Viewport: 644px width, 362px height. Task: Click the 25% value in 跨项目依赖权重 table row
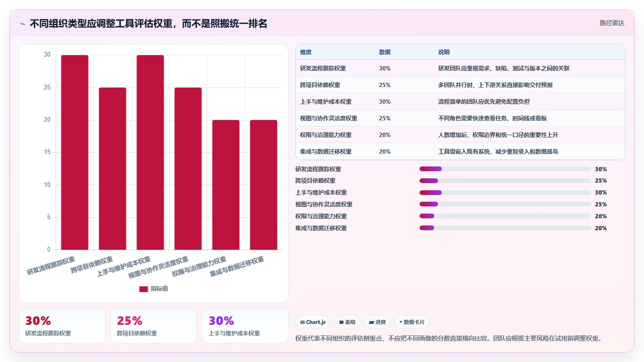click(385, 85)
